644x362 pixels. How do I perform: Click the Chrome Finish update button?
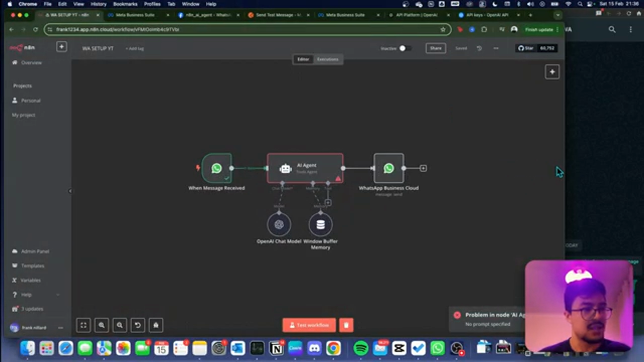[x=541, y=30]
